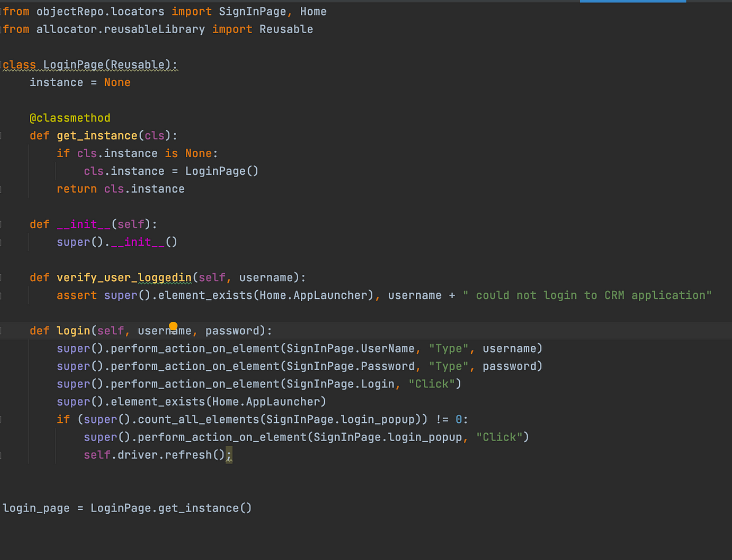Viewport: 732px width, 560px height.
Task: Click the 'get_instance' method name in its def
Action: click(x=97, y=135)
